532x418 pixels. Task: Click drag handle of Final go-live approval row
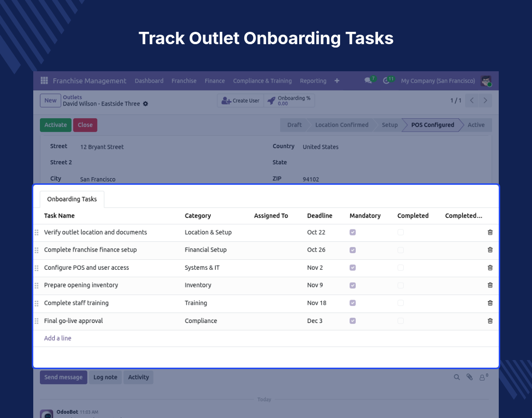37,321
